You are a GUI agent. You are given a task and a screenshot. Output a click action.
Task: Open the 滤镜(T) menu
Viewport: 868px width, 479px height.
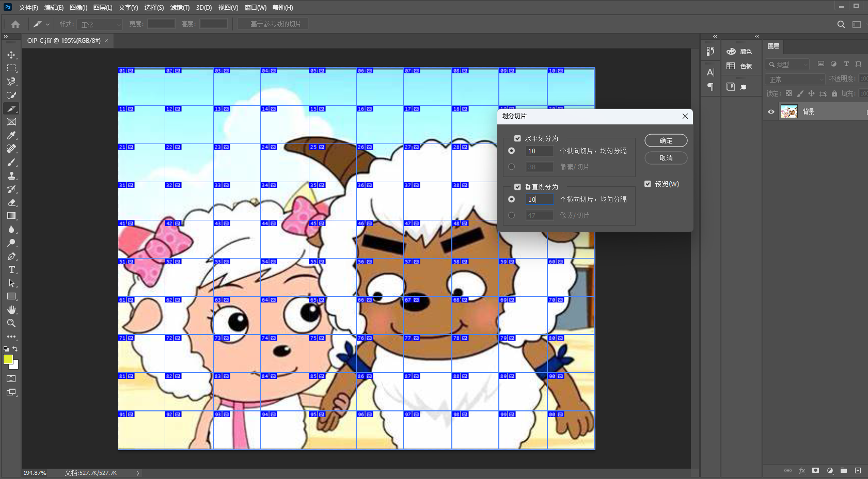click(x=180, y=8)
